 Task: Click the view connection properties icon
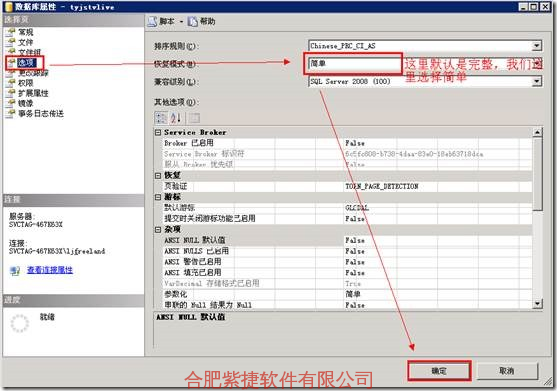tap(15, 271)
